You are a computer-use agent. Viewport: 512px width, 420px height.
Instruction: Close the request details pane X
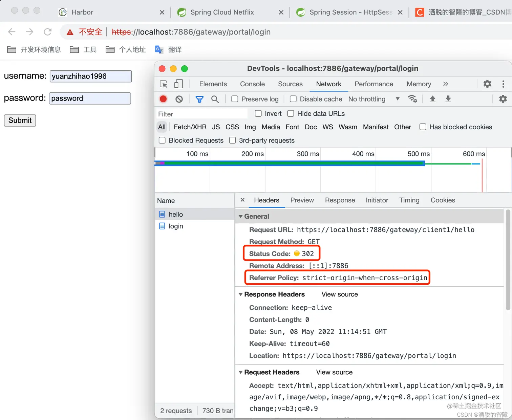tap(242, 200)
